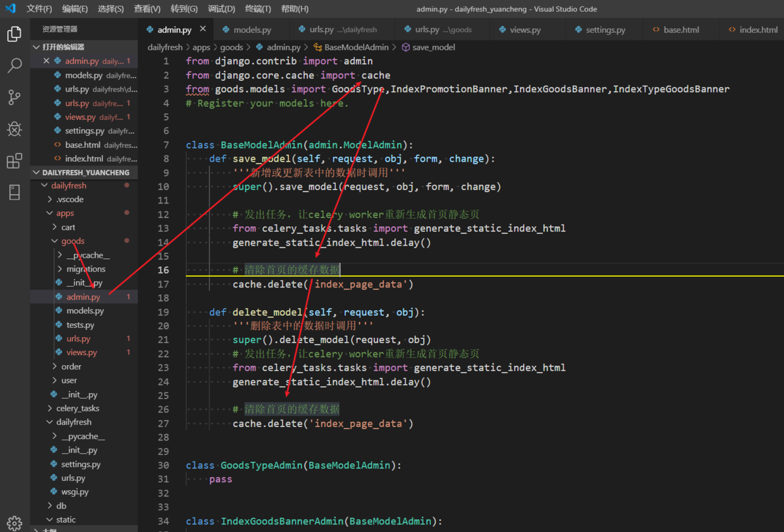784x532 pixels.
Task: Expand the db folder
Action: [84, 506]
